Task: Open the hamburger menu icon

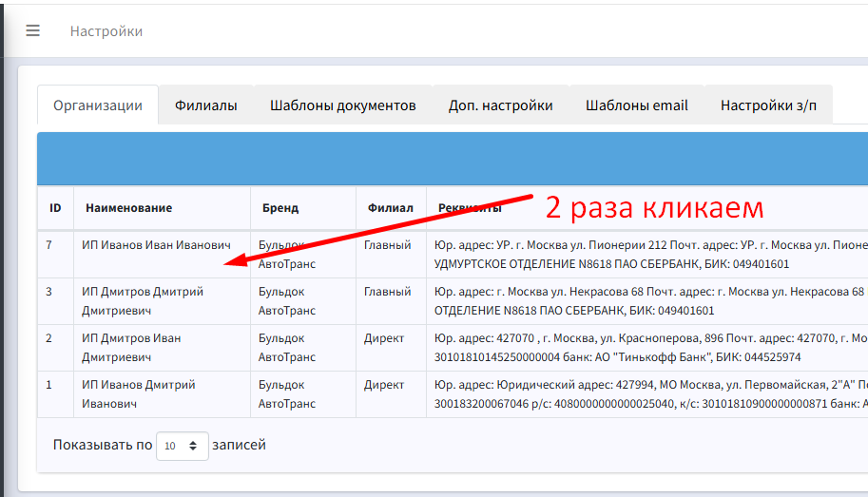Action: pyautogui.click(x=33, y=30)
